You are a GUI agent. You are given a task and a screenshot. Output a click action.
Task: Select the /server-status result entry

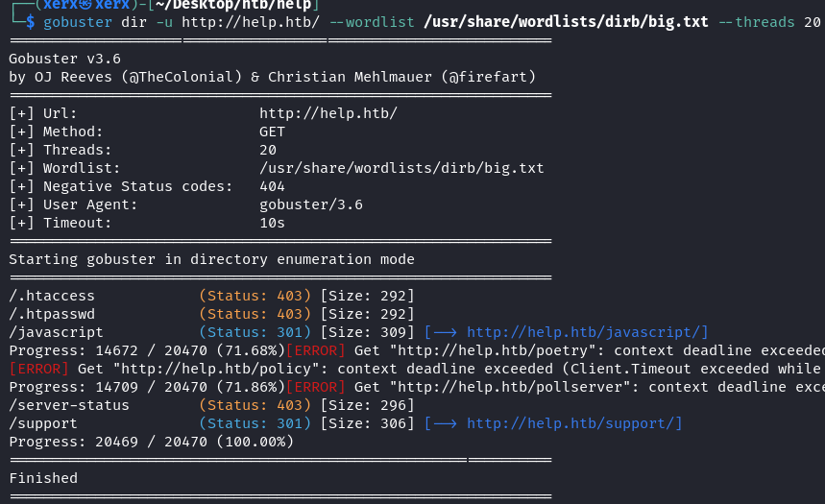(x=69, y=405)
